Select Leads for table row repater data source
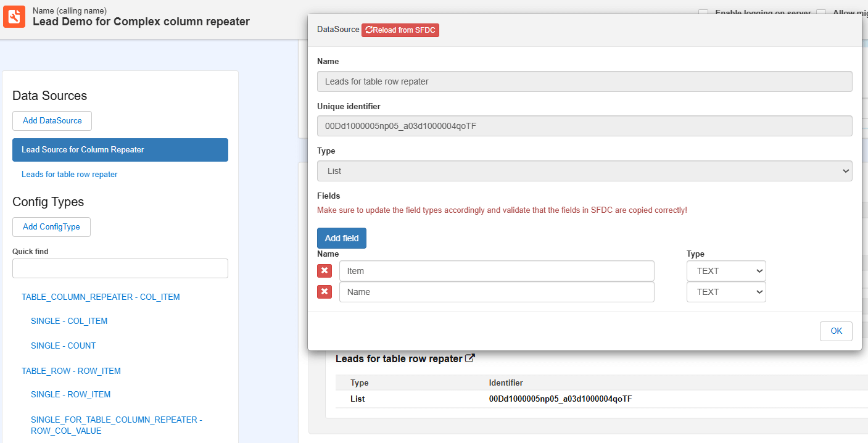The height and width of the screenshot is (443, 868). click(x=70, y=175)
